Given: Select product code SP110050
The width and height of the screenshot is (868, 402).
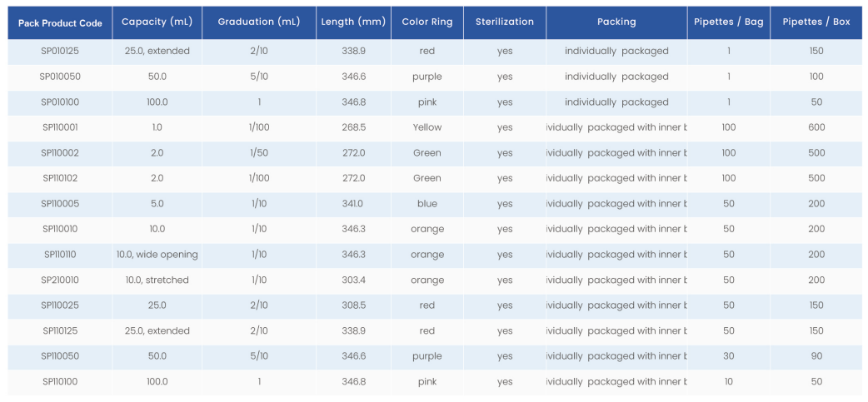Looking at the screenshot, I should tap(60, 356).
